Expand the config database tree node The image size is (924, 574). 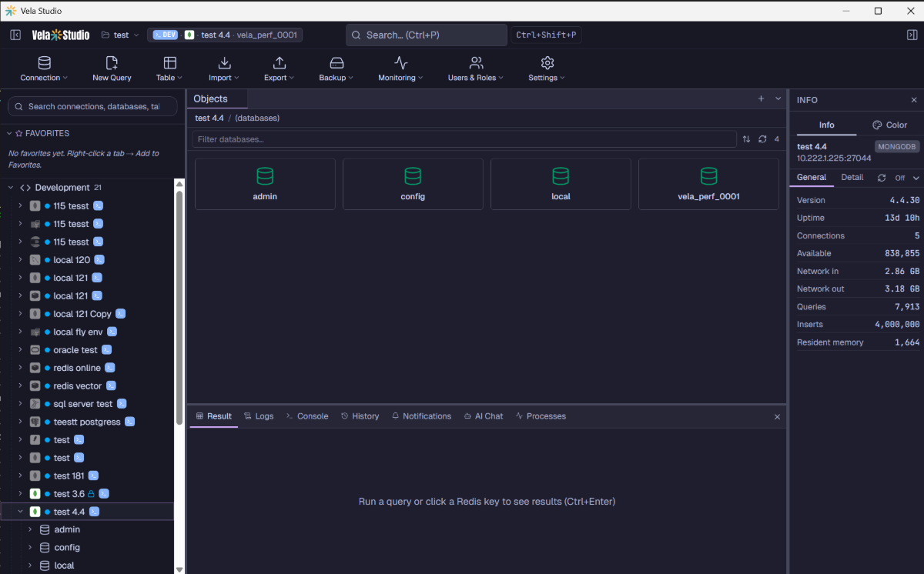tap(30, 548)
